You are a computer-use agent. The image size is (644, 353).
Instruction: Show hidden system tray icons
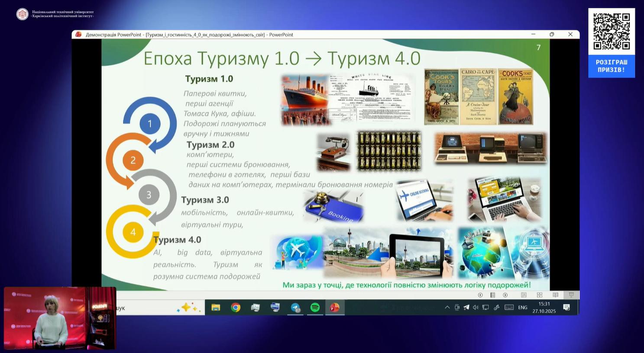[x=447, y=308]
